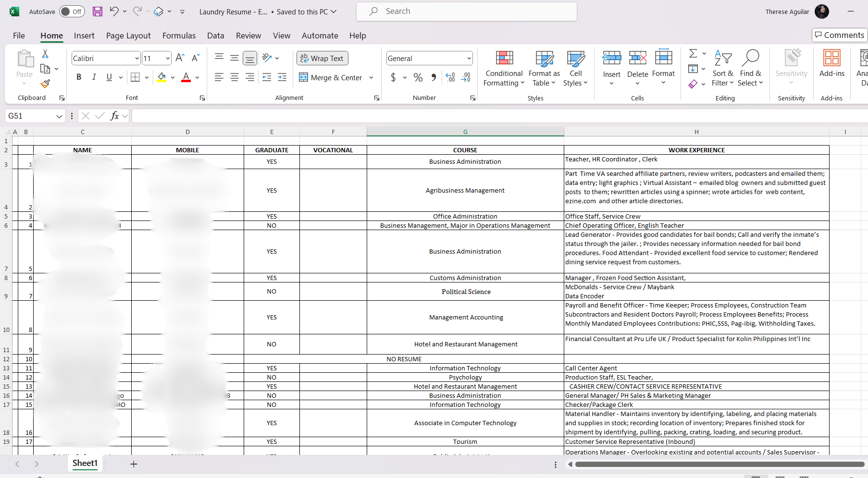Select the column G header
This screenshot has width=868, height=478.
pyautogui.click(x=465, y=132)
